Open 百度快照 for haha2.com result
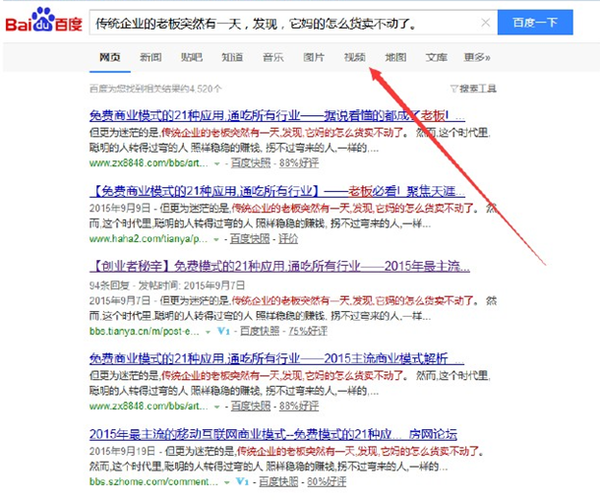600x502 pixels. [250, 239]
